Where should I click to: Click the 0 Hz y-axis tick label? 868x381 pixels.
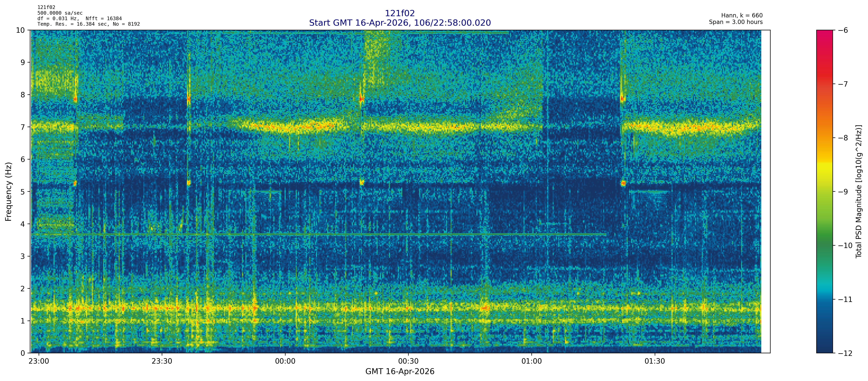(23, 353)
